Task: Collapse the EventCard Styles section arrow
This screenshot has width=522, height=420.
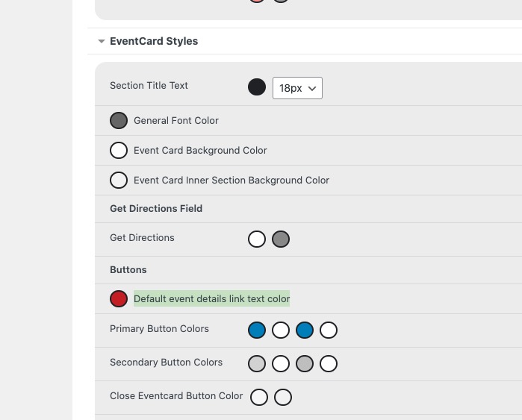Action: pyautogui.click(x=102, y=41)
